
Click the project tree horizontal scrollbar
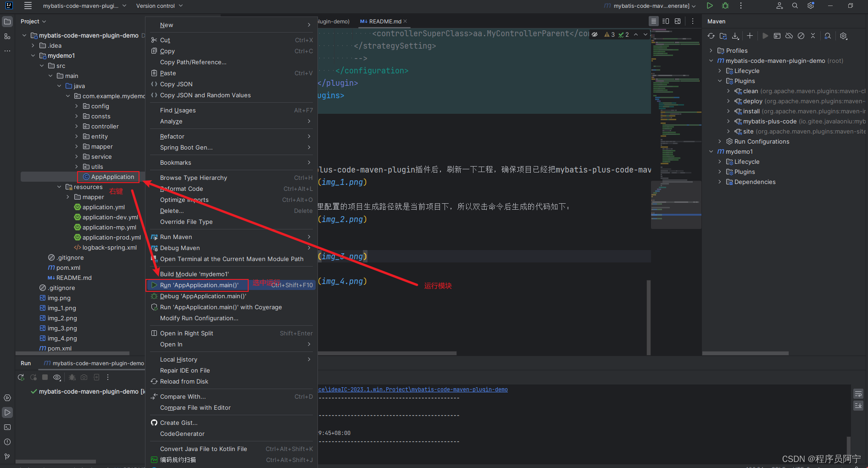(x=72, y=353)
